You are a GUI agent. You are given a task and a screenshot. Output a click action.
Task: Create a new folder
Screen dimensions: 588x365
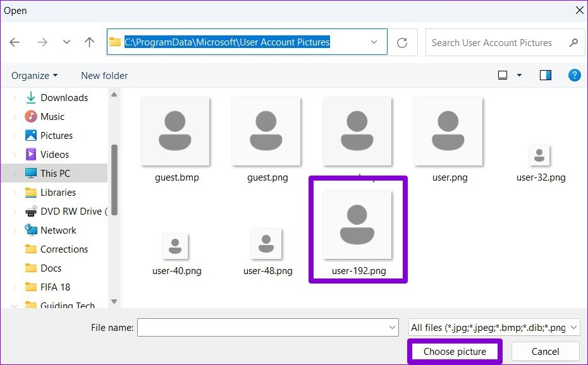point(104,75)
